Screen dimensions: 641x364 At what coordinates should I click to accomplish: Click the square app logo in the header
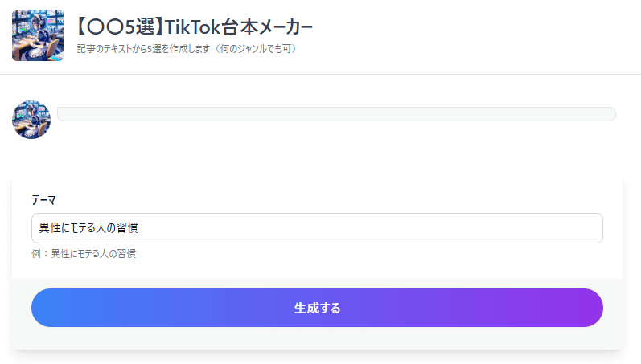(38, 35)
